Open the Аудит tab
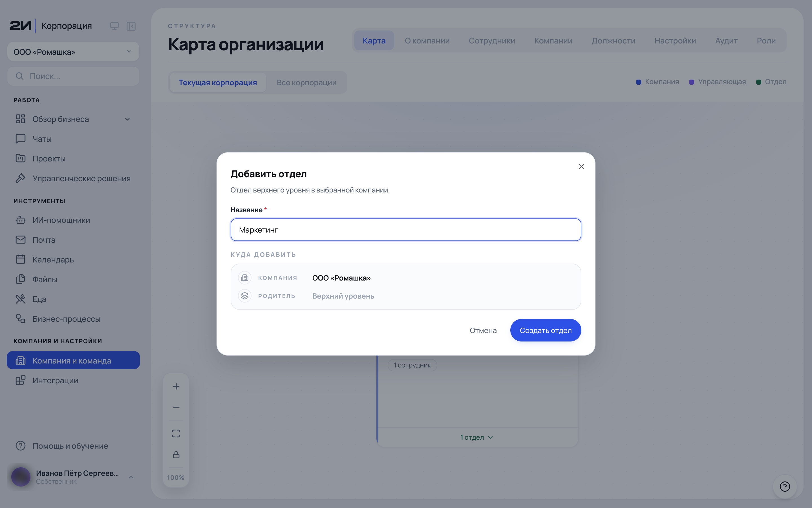This screenshot has width=812, height=508. tap(726, 41)
